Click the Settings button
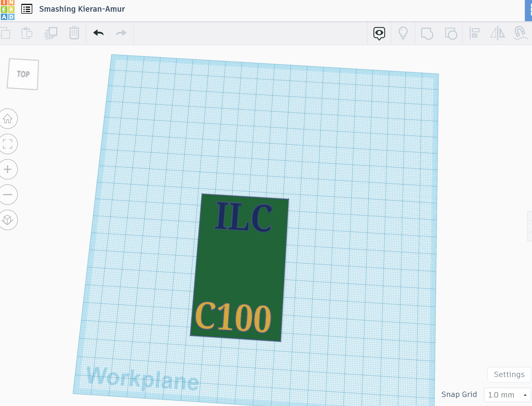The image size is (532, 406). (x=509, y=374)
